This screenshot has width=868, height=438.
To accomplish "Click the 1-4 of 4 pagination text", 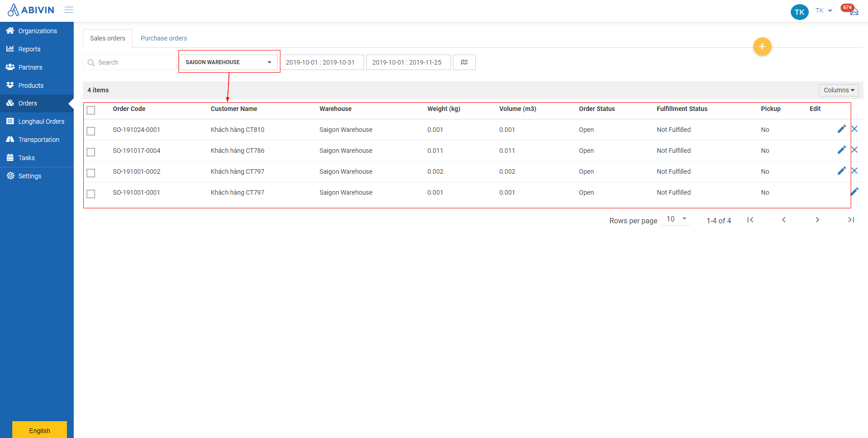I will [719, 221].
